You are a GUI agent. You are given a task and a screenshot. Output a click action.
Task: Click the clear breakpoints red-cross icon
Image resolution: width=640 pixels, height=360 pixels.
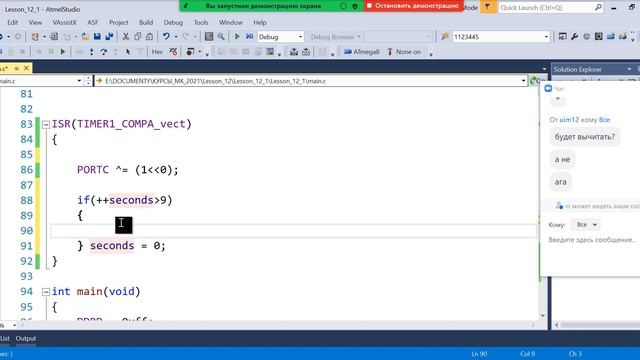[173, 52]
